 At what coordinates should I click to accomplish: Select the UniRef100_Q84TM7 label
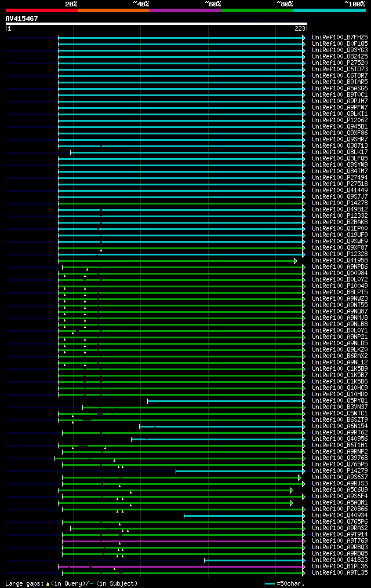tap(340, 171)
